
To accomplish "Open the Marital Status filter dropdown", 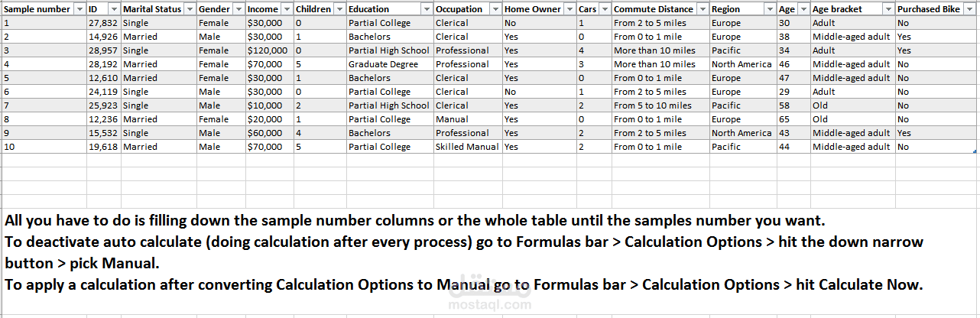I will pyautogui.click(x=188, y=9).
